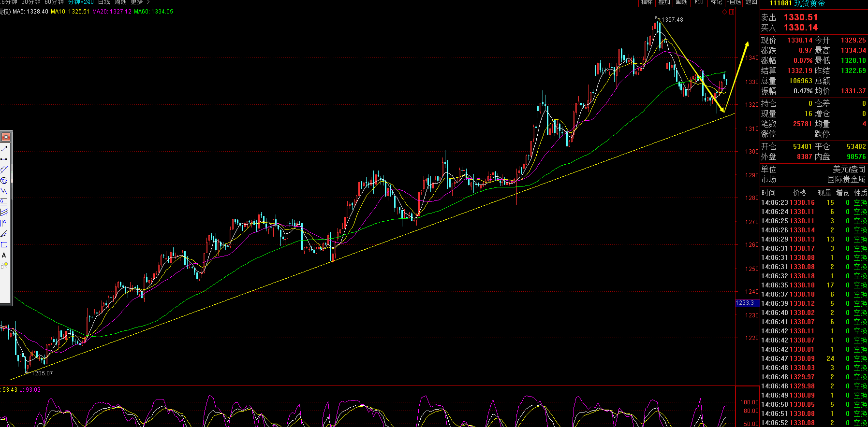868x427 pixels.
Task: Click the 时间 column header in trades list
Action: [768, 193]
